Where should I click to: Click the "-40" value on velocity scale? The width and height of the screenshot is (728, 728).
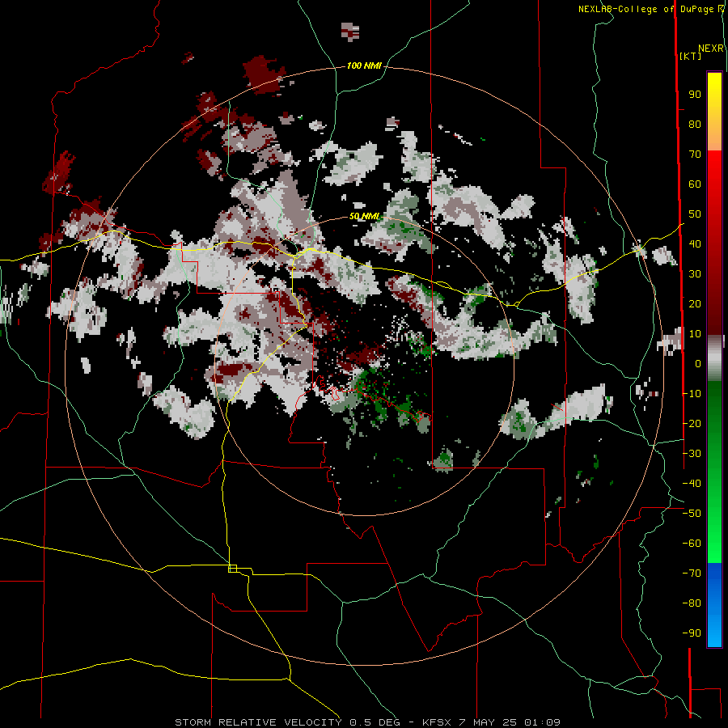tap(692, 484)
